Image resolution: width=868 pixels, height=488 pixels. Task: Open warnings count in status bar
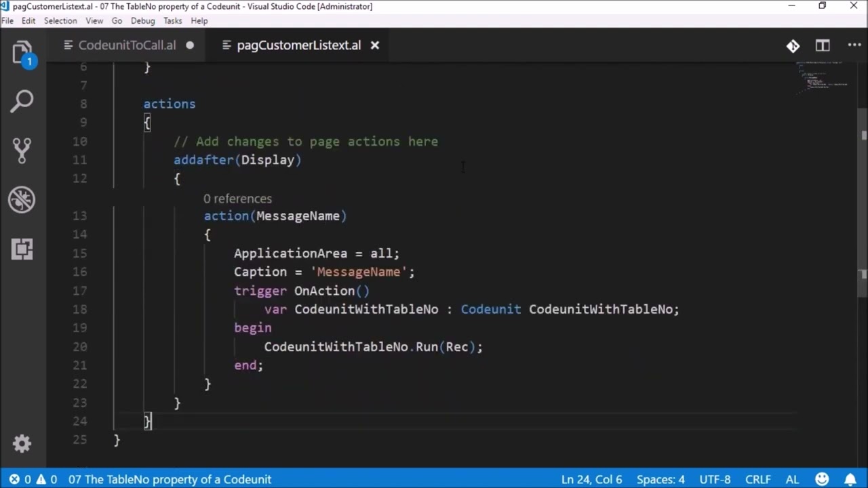click(x=46, y=479)
